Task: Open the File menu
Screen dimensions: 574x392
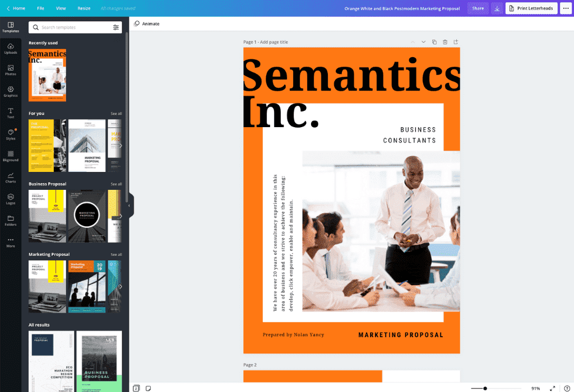Action: [40, 8]
